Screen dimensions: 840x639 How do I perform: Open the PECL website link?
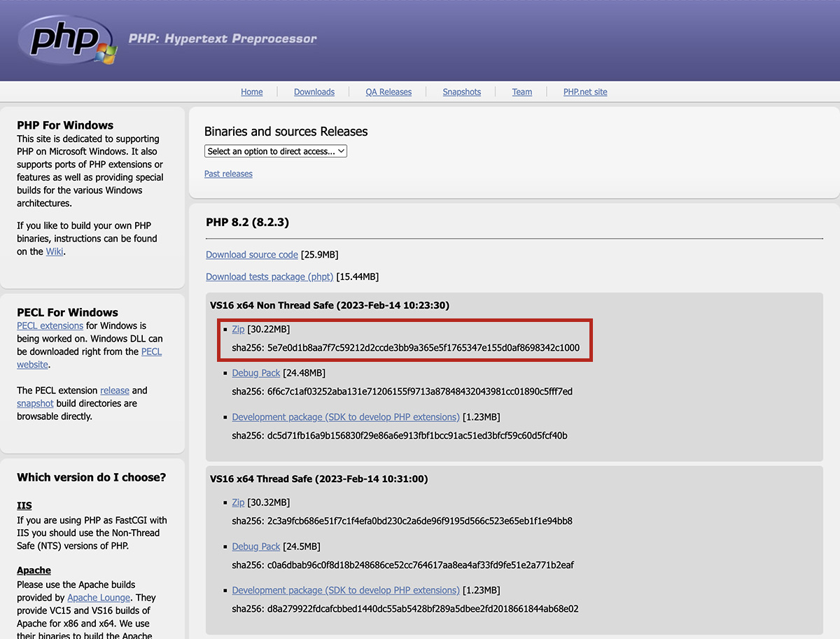(x=90, y=358)
